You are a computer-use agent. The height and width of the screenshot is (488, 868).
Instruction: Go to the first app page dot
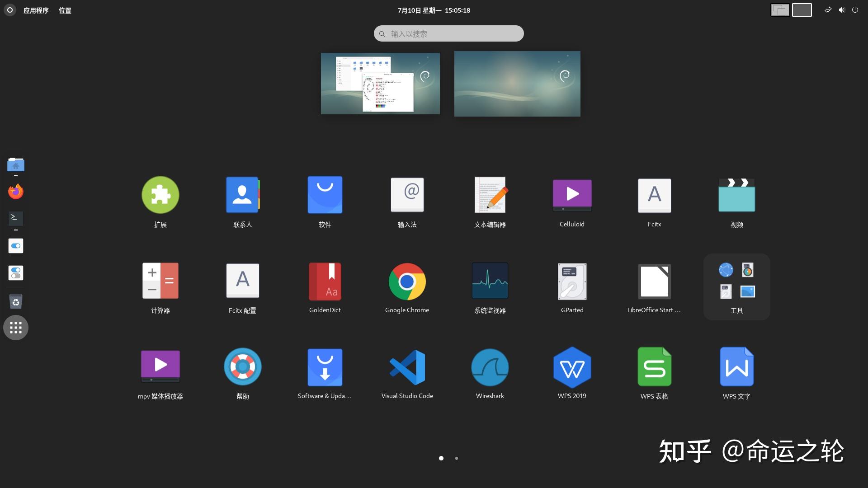click(441, 458)
